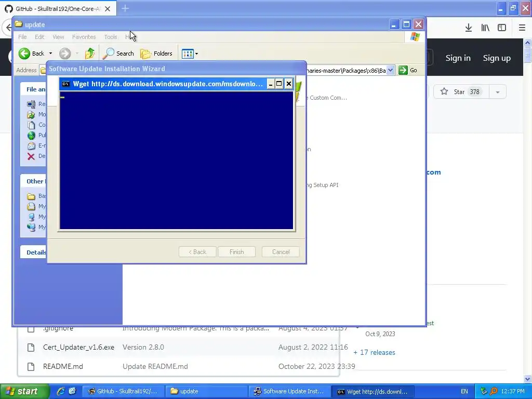Click the Rename task icon in File tasks

31,104
